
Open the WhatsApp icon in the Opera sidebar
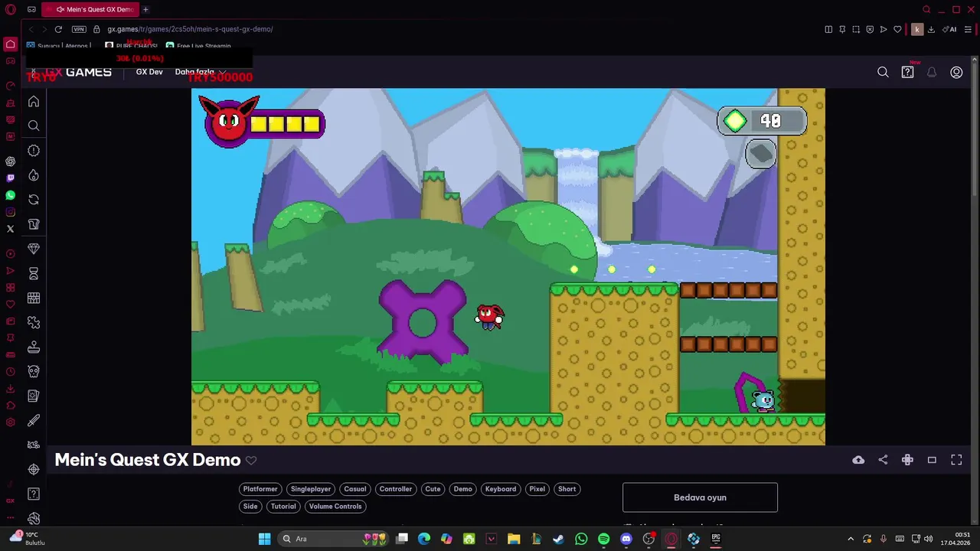coord(10,195)
